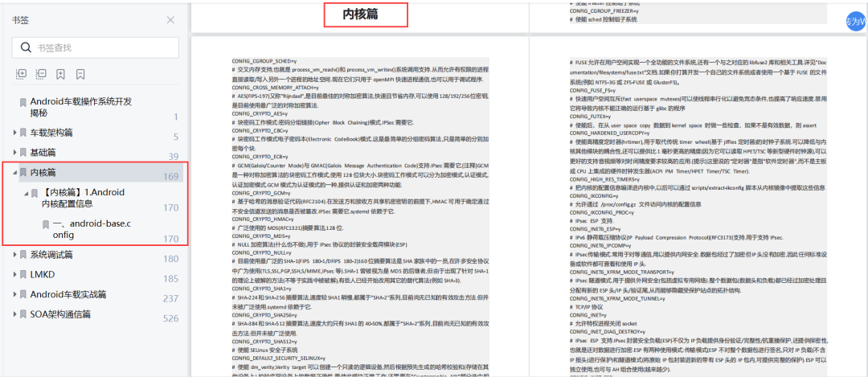Click the collapse all bookmarks icon
Viewport: 868px width, 377px height.
coord(41,74)
